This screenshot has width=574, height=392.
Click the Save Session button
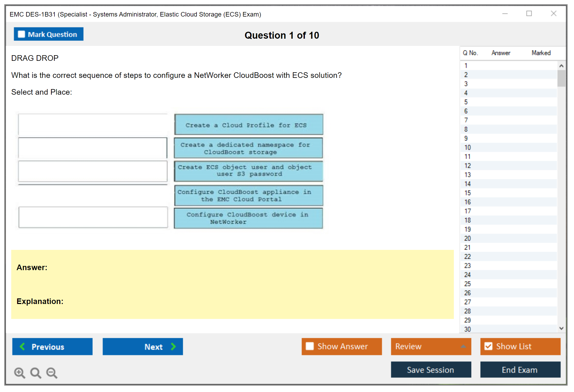coord(431,370)
